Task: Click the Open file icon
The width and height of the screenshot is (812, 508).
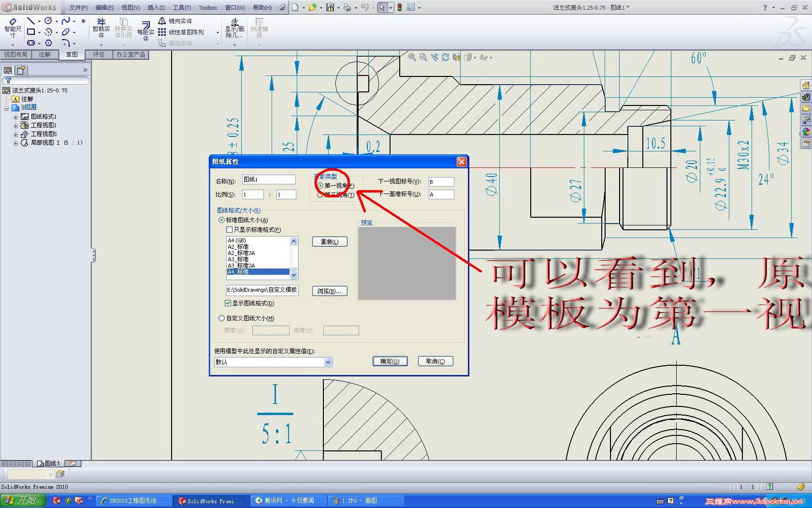Action: tap(313, 7)
